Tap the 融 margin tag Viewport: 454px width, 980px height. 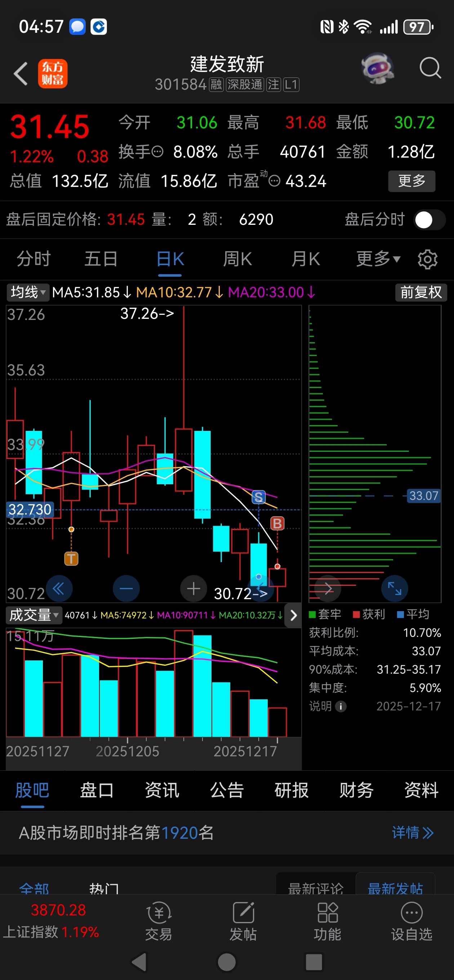tap(216, 84)
